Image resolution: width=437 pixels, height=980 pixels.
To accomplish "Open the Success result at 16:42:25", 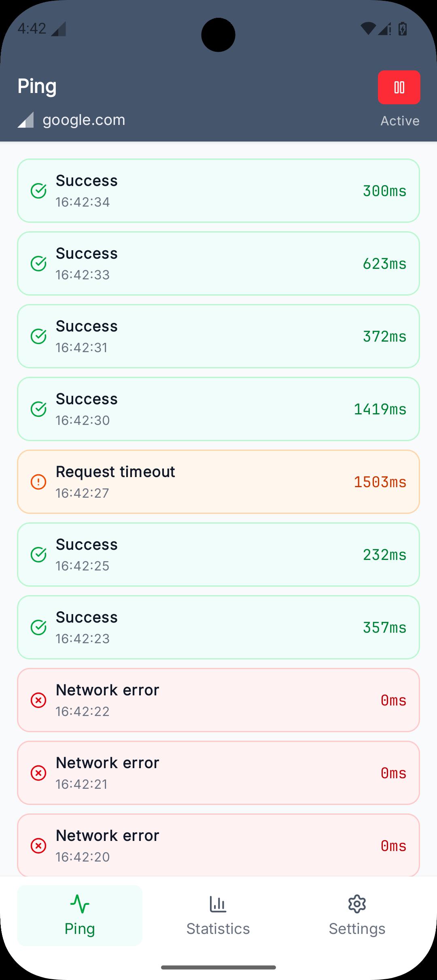I will (x=218, y=555).
